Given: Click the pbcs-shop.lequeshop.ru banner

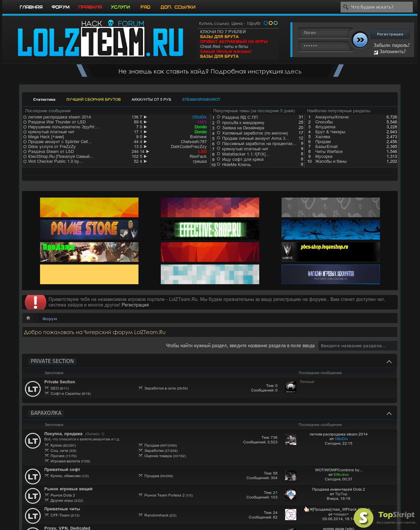Looking at the screenshot, I should (x=331, y=252).
